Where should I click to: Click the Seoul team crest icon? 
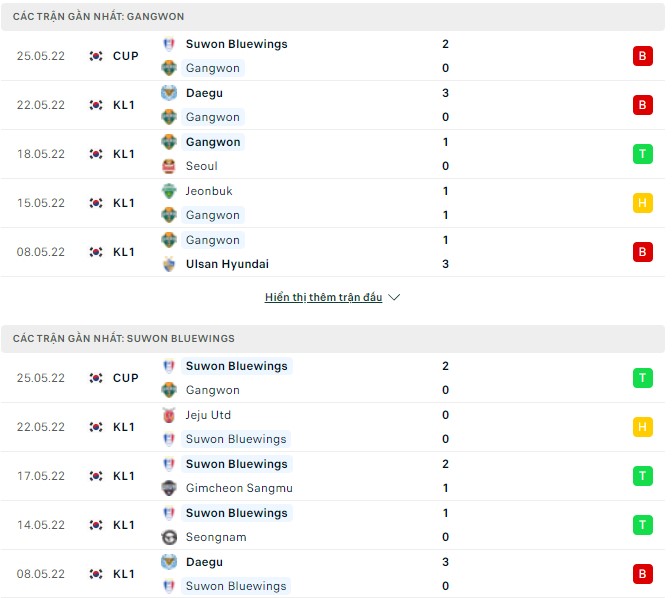click(169, 166)
